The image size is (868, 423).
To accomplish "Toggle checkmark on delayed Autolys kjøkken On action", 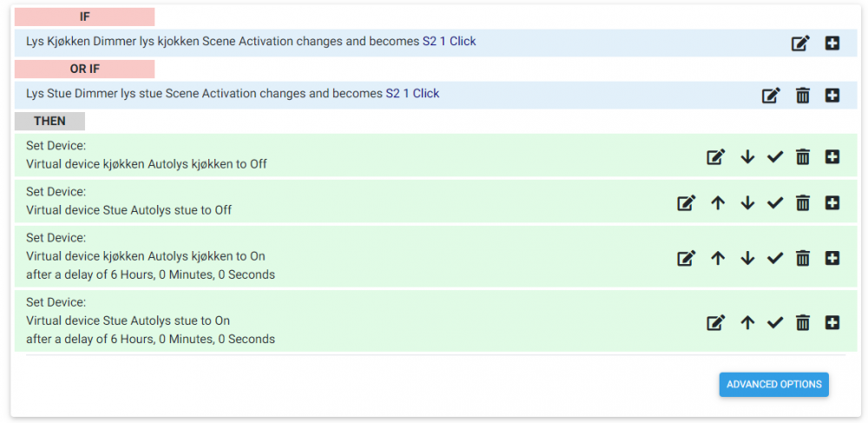I will 775,258.
